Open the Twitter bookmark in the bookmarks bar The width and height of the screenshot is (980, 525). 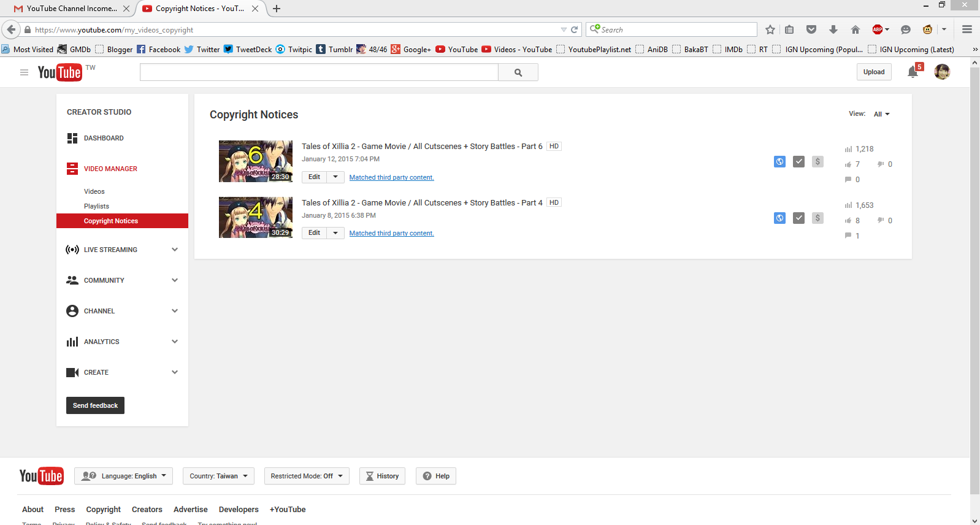pos(202,49)
